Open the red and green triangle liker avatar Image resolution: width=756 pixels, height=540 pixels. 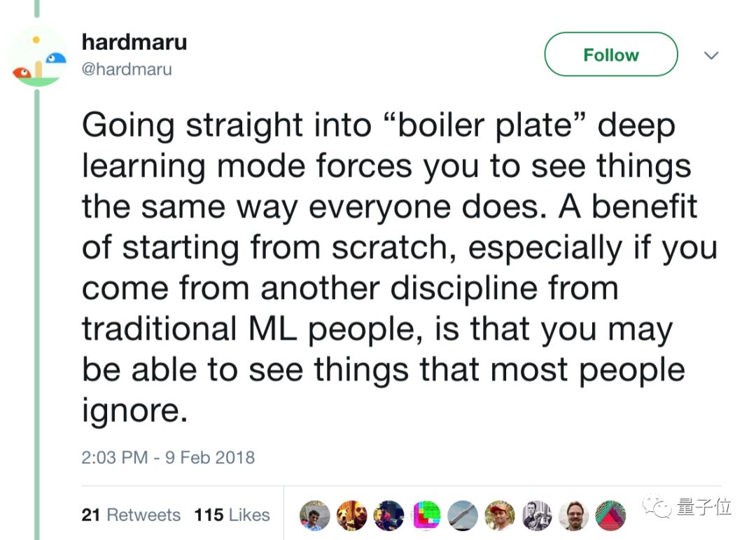point(611,515)
